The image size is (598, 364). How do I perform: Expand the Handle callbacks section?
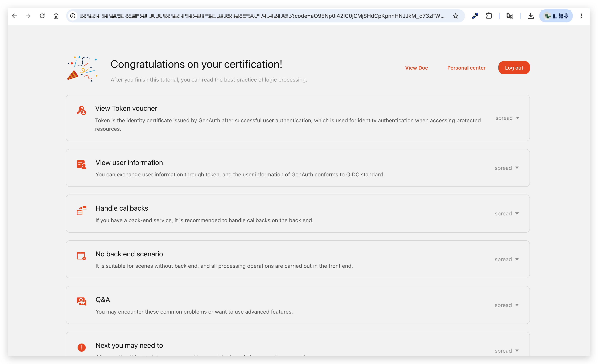[507, 213]
